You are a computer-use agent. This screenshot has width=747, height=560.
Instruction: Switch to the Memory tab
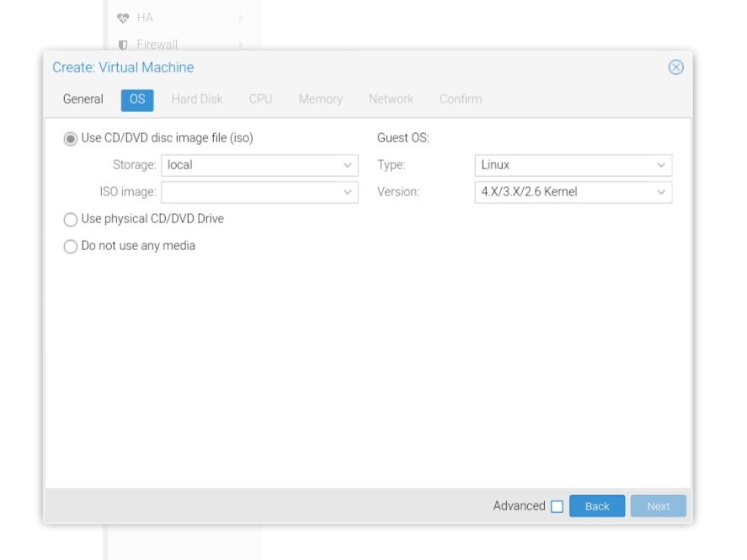point(320,99)
